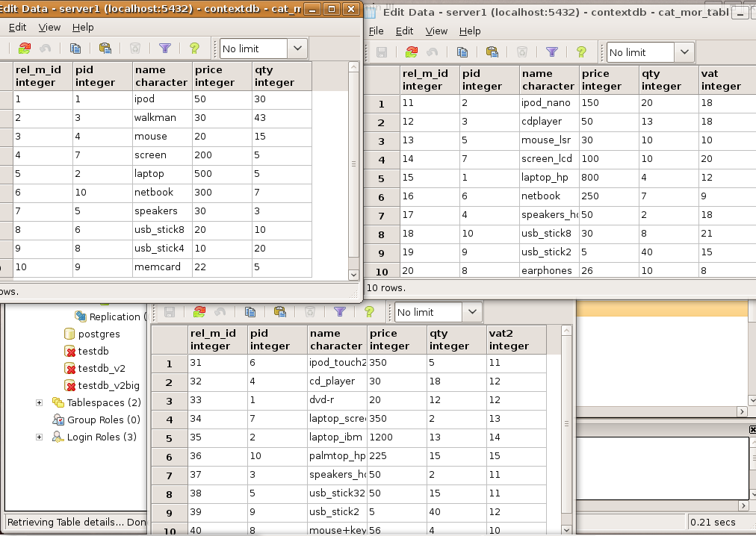Click the ipod_nano cell
The image size is (756, 536).
(549, 103)
